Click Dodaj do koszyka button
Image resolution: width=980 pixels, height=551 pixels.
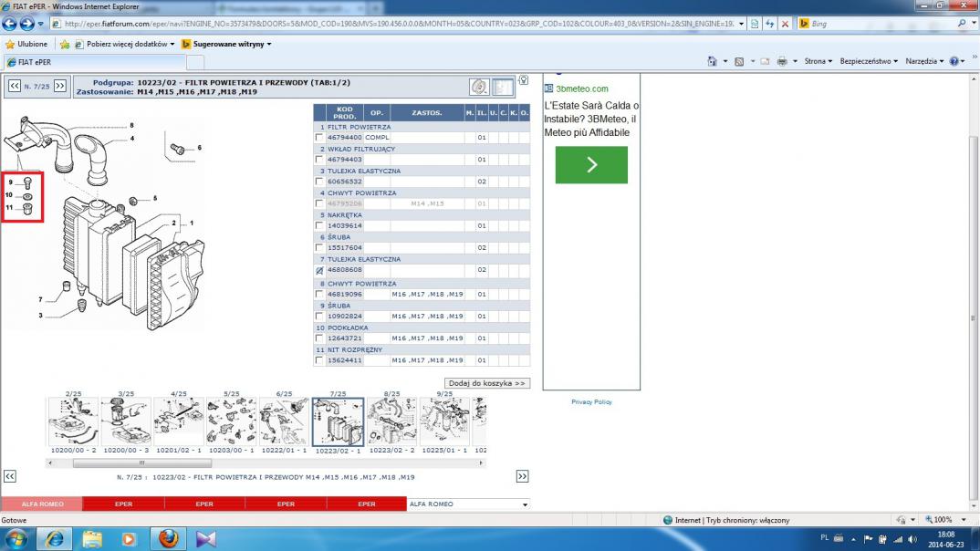point(487,383)
